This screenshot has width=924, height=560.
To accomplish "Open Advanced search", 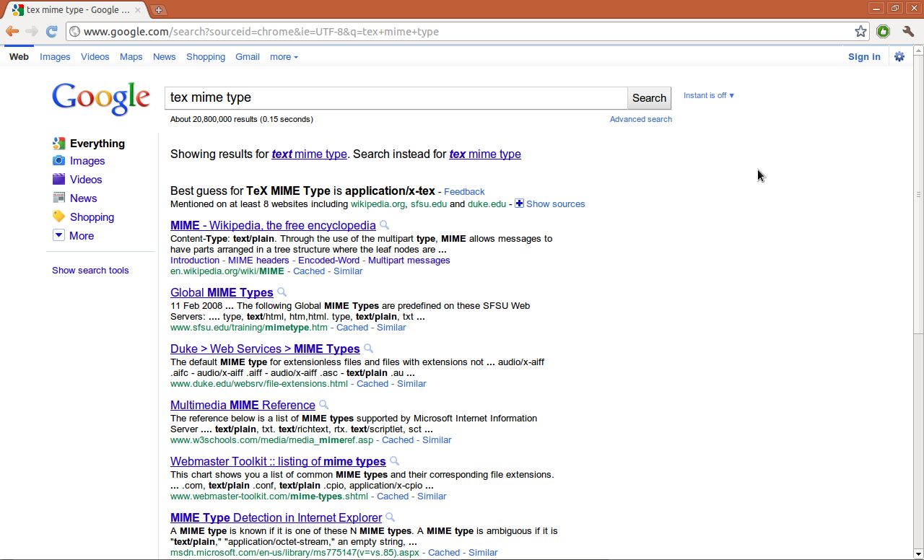I will pos(640,118).
